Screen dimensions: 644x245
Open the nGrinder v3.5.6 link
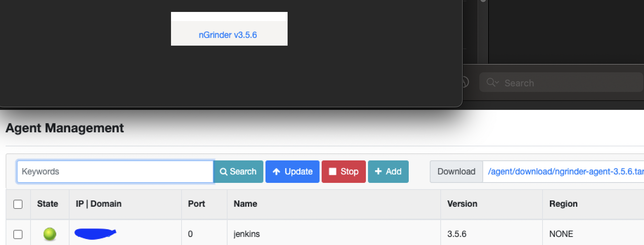[228, 35]
